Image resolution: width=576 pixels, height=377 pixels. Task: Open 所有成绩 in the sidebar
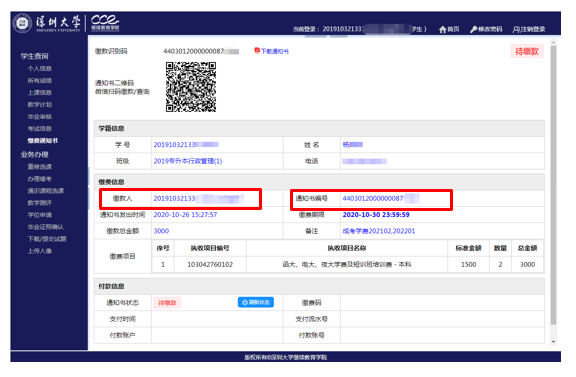(39, 81)
